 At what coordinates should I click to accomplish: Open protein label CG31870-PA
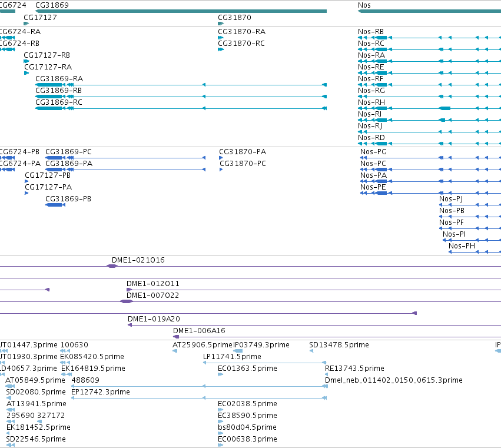pyautogui.click(x=243, y=152)
